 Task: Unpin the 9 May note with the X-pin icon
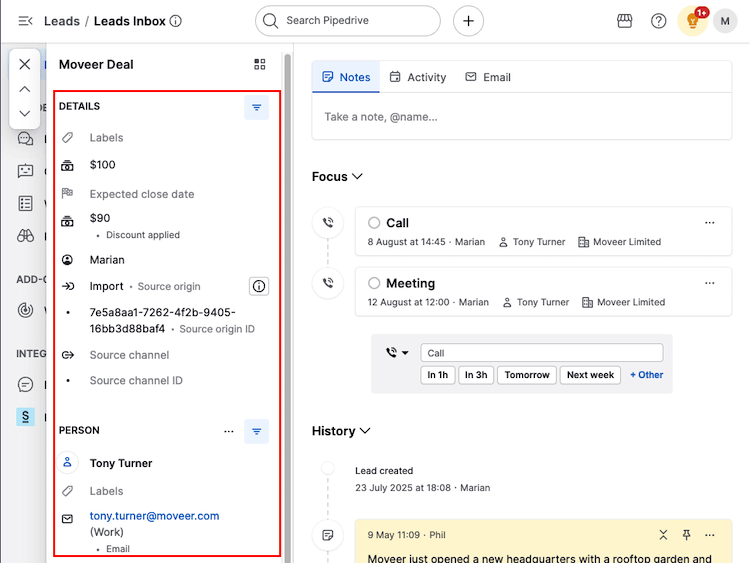[x=663, y=535]
